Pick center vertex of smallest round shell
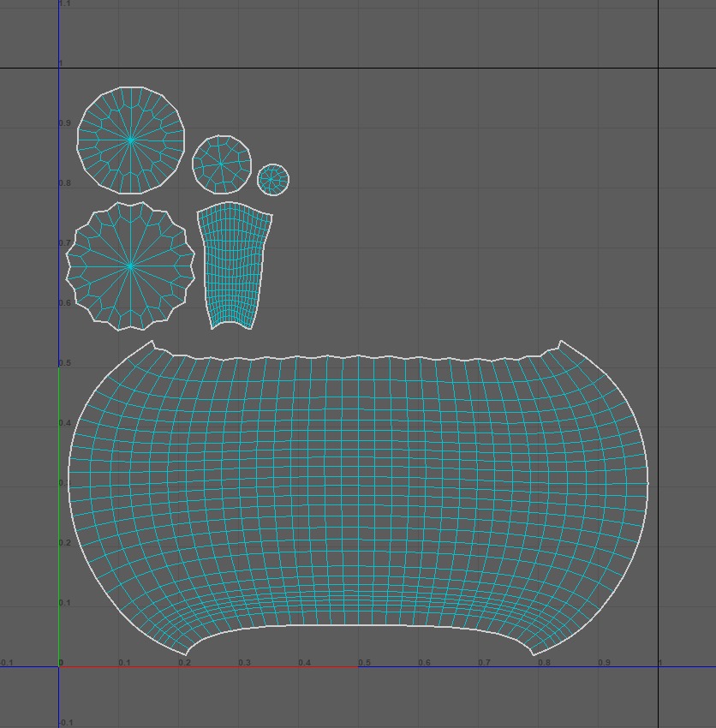Viewport: 716px width, 728px height. pos(271,179)
